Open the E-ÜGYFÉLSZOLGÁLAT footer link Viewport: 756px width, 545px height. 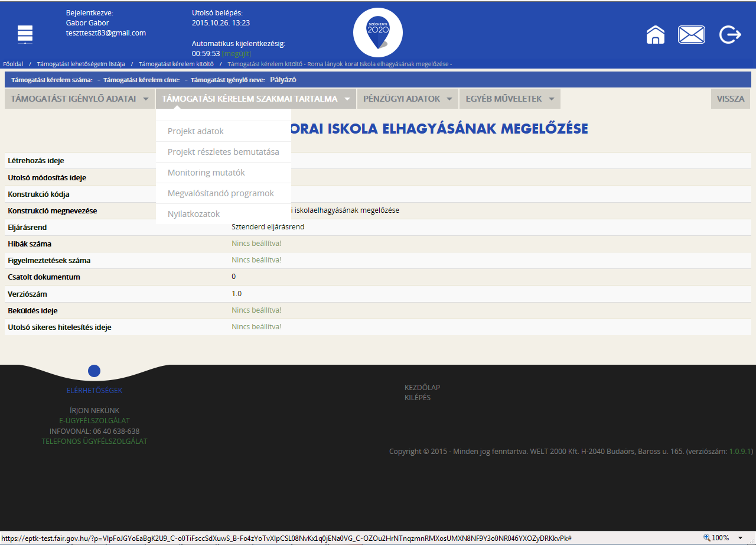click(94, 421)
